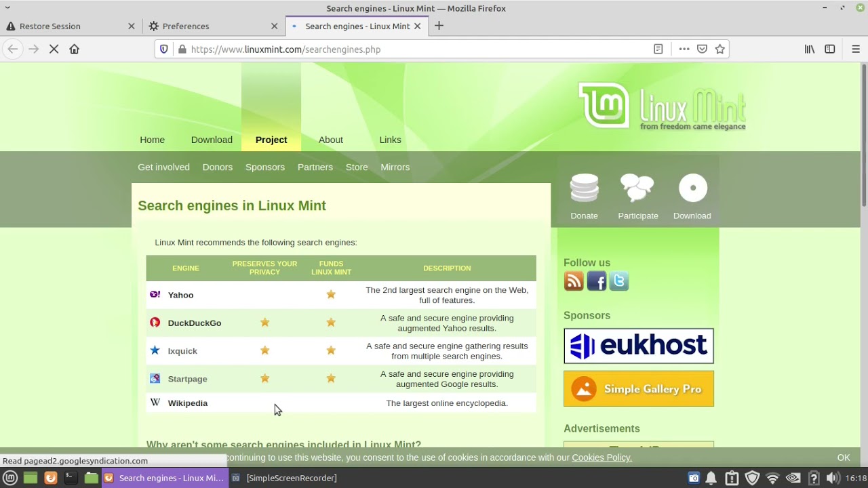868x488 pixels.
Task: Open Linux Mint Twitter icon
Action: [619, 281]
